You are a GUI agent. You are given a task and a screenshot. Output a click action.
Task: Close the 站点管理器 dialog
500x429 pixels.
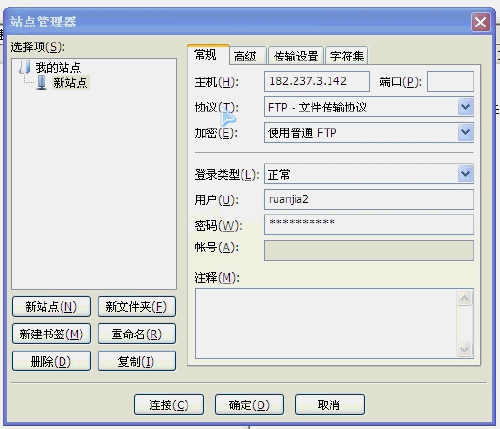481,22
